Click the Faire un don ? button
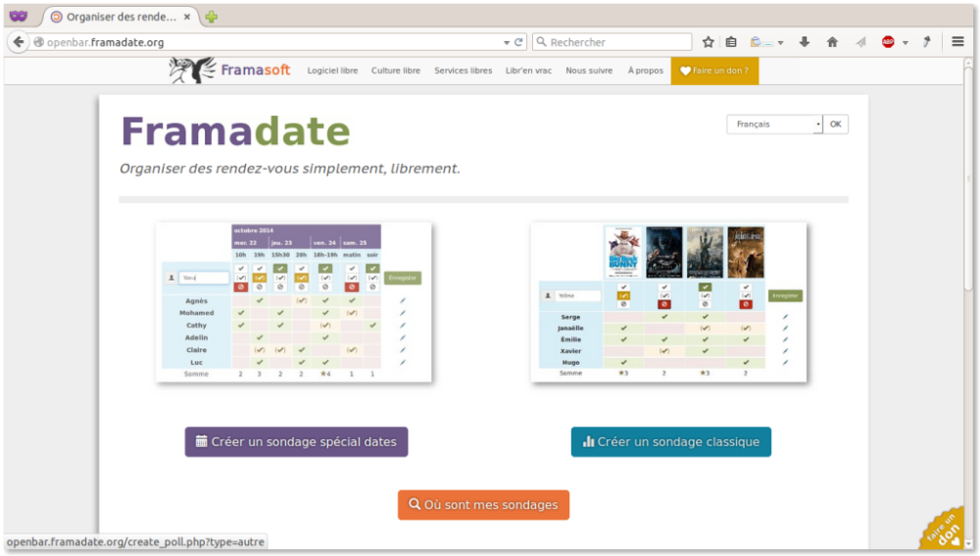The height and width of the screenshot is (556, 980). 715,71
